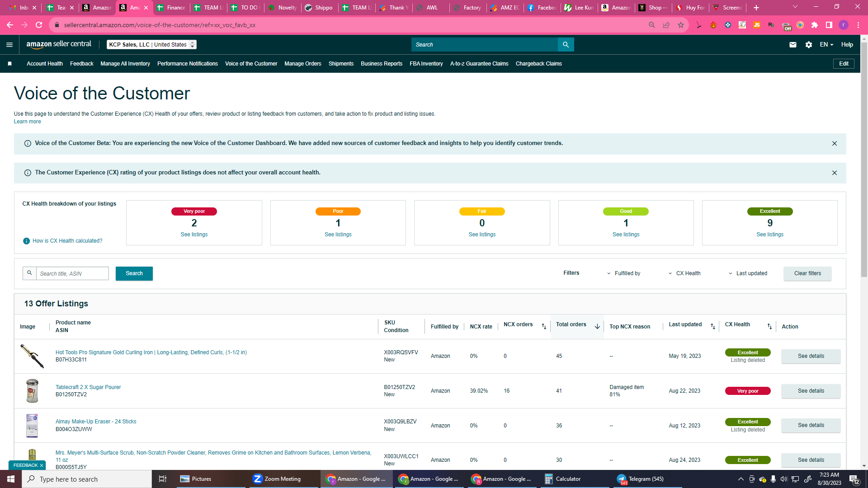See listings under Very poor
The width and height of the screenshot is (868, 488).
tap(194, 235)
